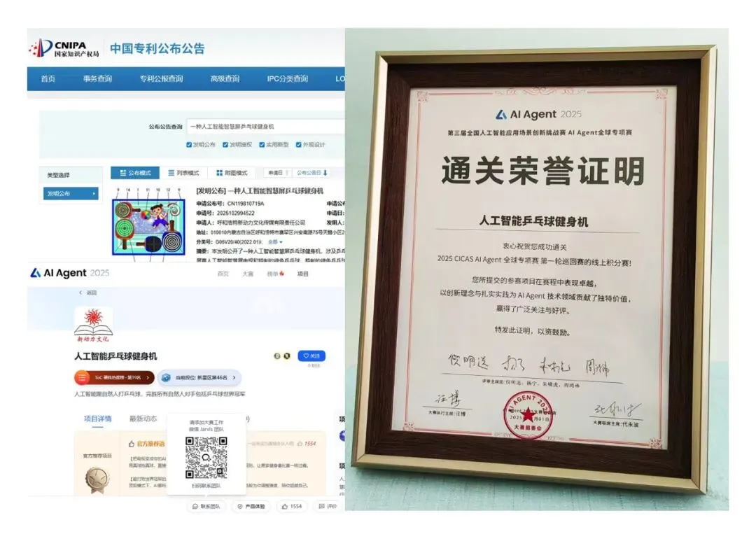Uncheck the 实用新型 checkbox
The height and width of the screenshot is (534, 756).
click(x=262, y=145)
